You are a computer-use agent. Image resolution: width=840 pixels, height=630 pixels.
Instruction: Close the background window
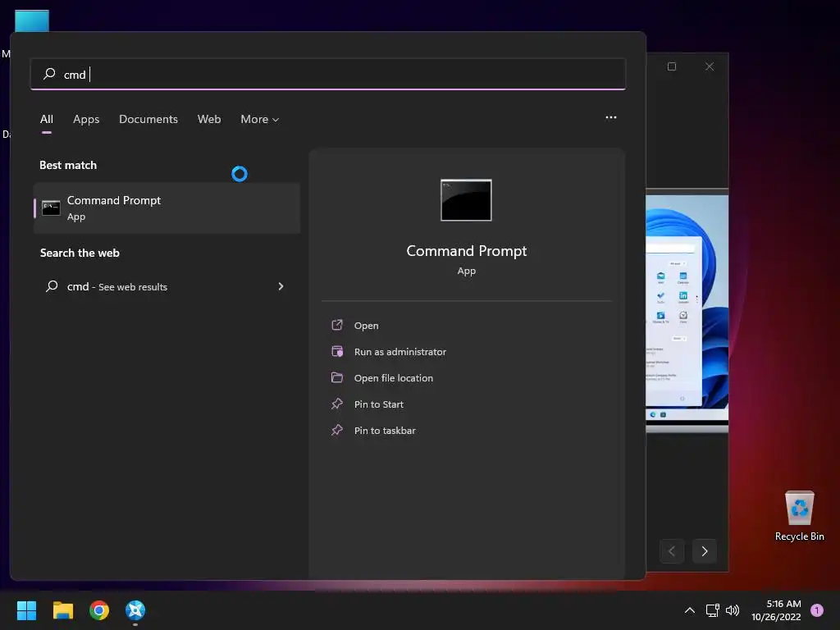pos(710,66)
